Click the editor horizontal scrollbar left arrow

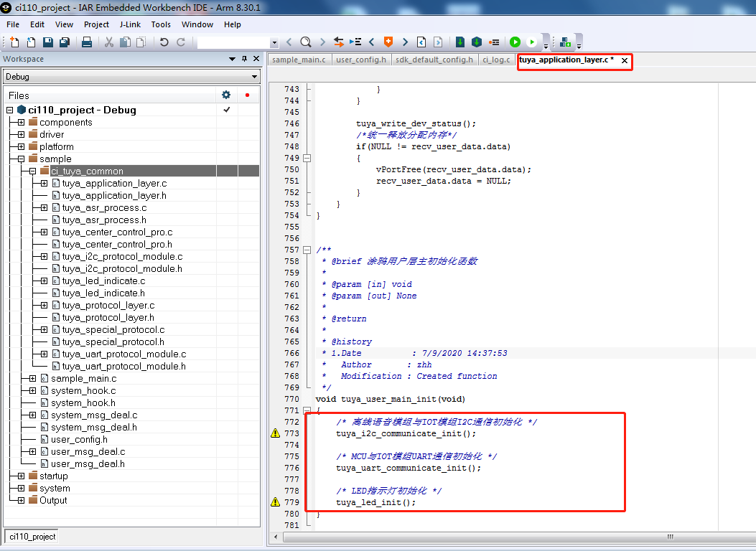(x=276, y=537)
